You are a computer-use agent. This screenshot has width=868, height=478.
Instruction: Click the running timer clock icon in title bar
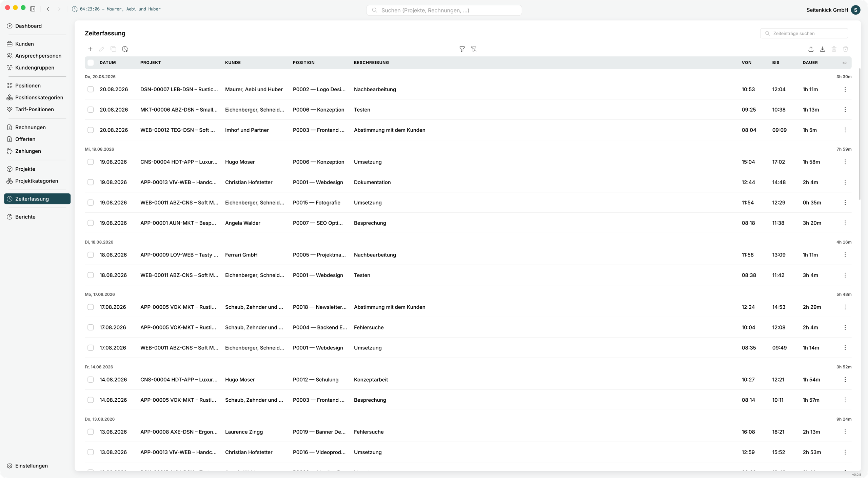click(x=75, y=9)
